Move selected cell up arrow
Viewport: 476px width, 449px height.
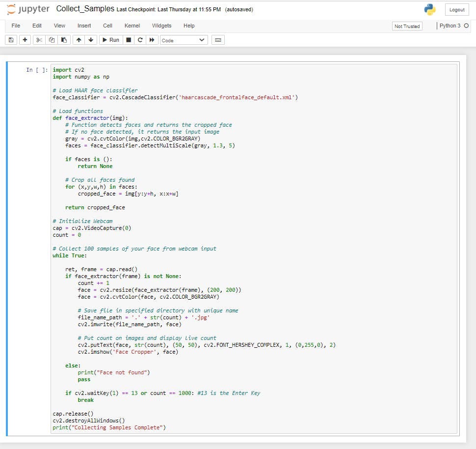coord(79,40)
